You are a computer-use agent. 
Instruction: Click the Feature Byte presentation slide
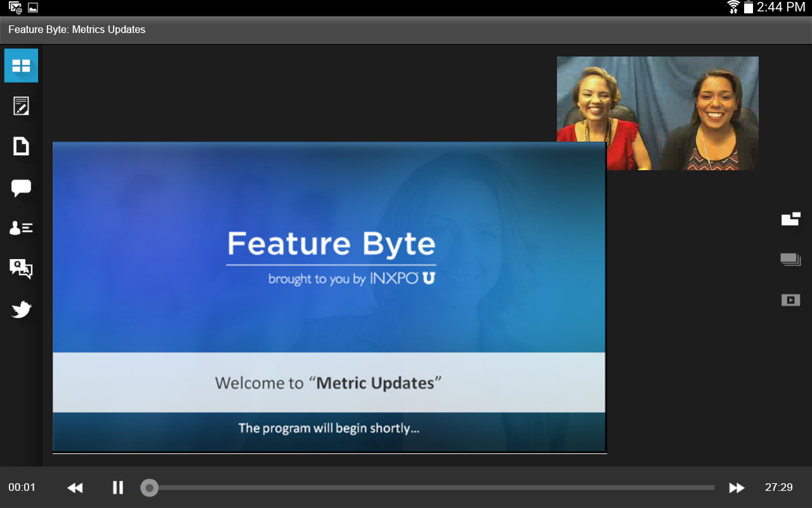329,297
